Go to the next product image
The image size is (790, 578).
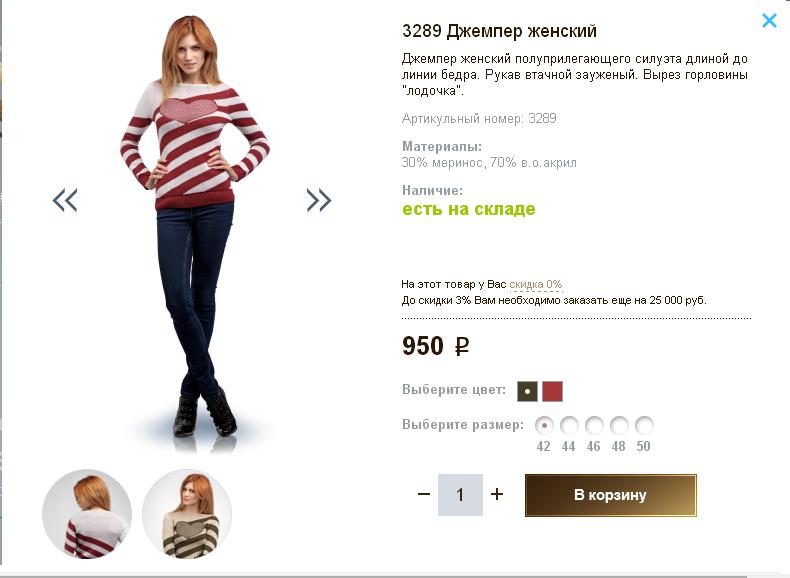(318, 200)
